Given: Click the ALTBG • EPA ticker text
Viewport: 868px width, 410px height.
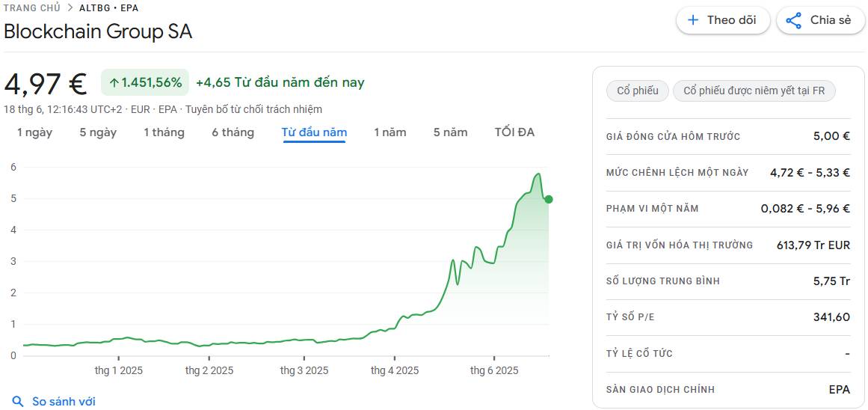Looking at the screenshot, I should pos(109,7).
